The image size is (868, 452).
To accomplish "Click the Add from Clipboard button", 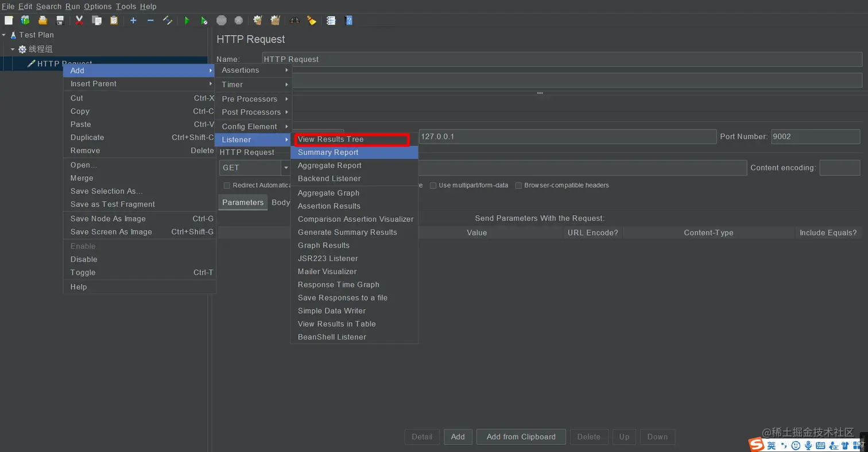I will tap(521, 437).
